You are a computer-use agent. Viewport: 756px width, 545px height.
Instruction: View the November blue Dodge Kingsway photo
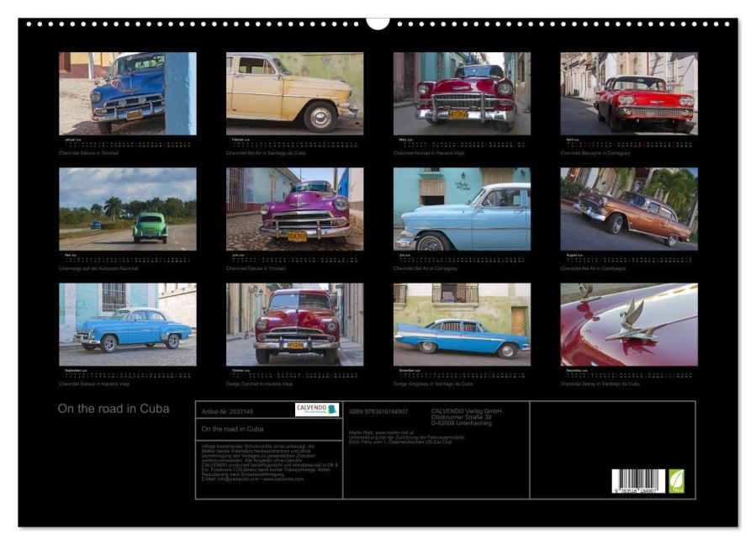pyautogui.click(x=462, y=324)
